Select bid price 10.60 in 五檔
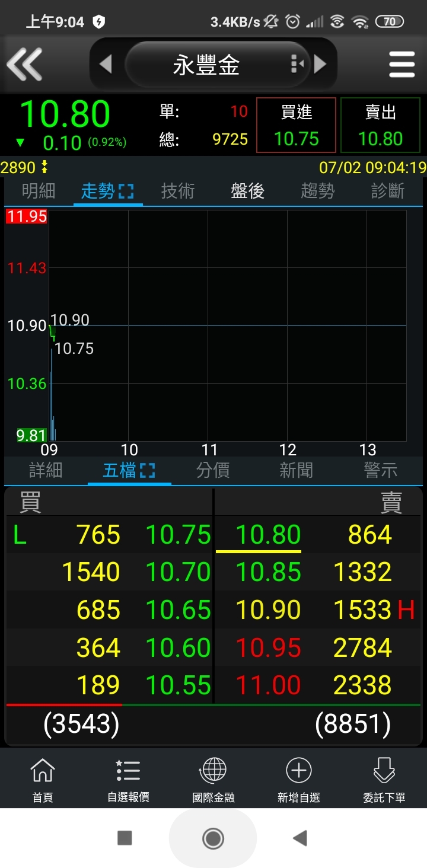 [179, 647]
